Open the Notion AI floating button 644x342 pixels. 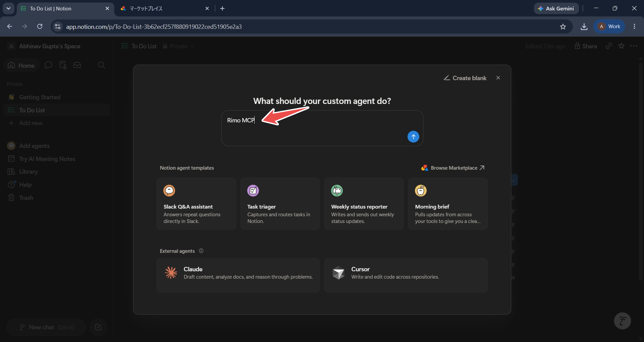tap(622, 321)
